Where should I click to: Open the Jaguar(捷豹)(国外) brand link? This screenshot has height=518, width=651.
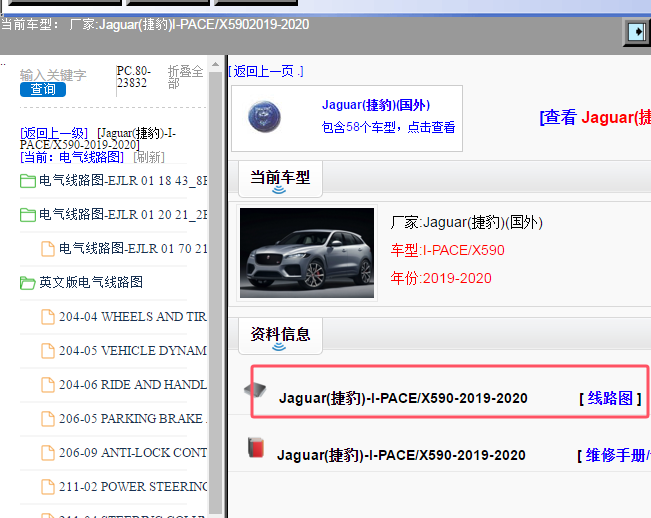click(376, 105)
